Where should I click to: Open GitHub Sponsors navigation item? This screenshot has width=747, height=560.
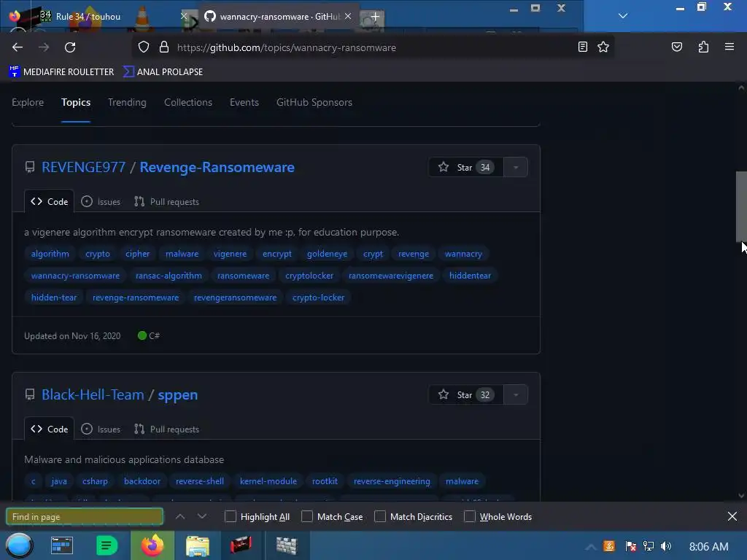point(314,102)
